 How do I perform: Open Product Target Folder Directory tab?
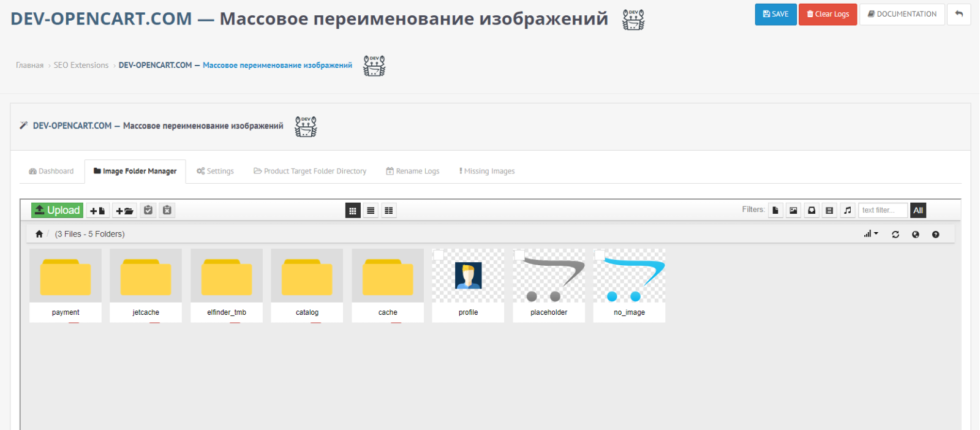pos(310,172)
